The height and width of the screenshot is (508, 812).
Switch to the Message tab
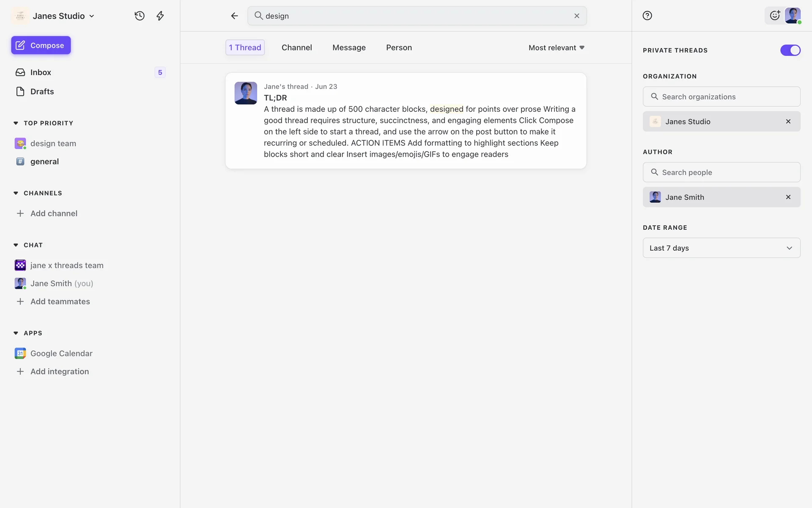(349, 48)
